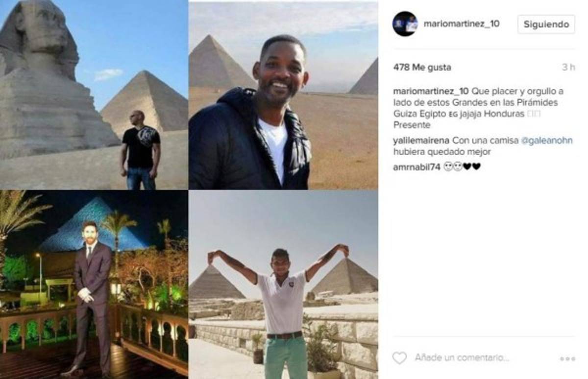The width and height of the screenshot is (588, 379).
Task: Open yalilemairena commenter profile
Action: [x=421, y=141]
